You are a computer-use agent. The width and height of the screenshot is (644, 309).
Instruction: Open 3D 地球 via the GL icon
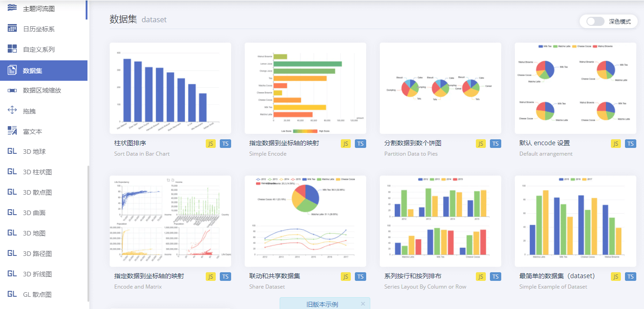(13, 151)
